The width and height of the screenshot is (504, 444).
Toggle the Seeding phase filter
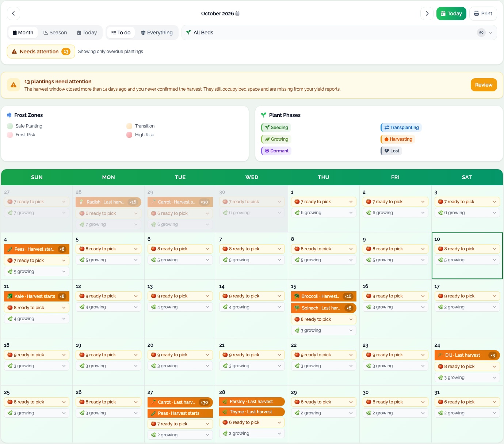point(276,128)
